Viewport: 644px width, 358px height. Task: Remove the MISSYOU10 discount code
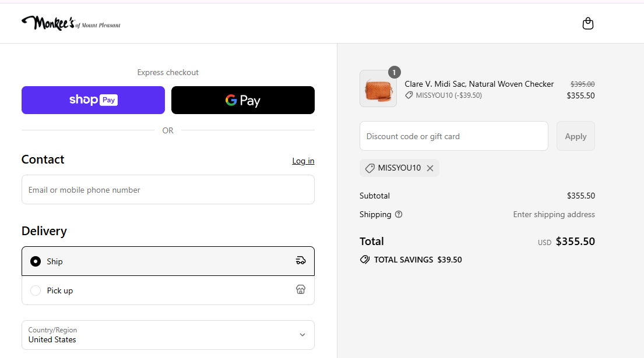point(430,168)
